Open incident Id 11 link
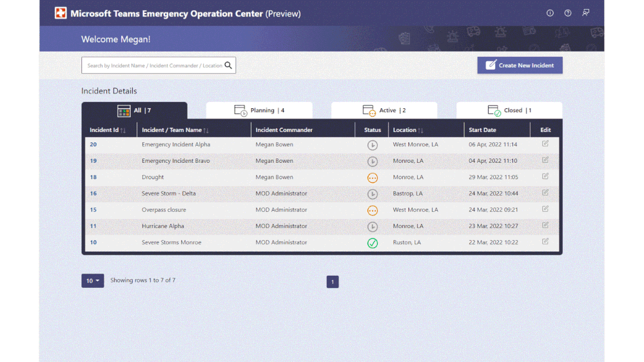644x362 pixels. click(x=93, y=226)
